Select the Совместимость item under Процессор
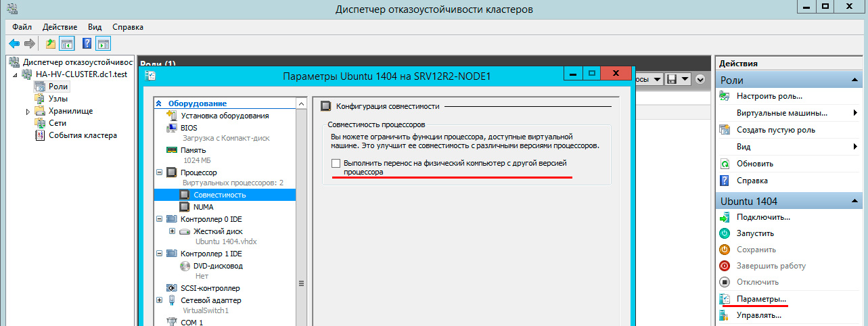Viewport: 868px width, 326px height. (219, 195)
